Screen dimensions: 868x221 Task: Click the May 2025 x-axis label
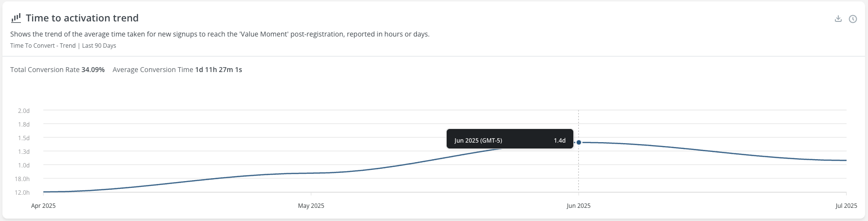coord(311,206)
